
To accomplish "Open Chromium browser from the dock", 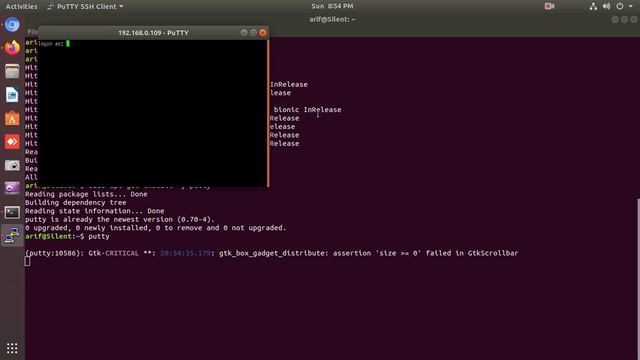I will pos(12,25).
